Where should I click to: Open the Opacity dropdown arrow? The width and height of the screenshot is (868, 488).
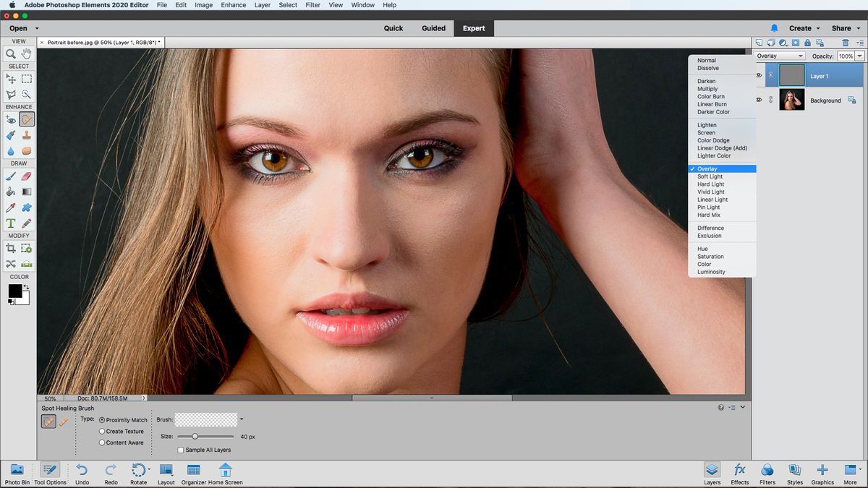859,56
